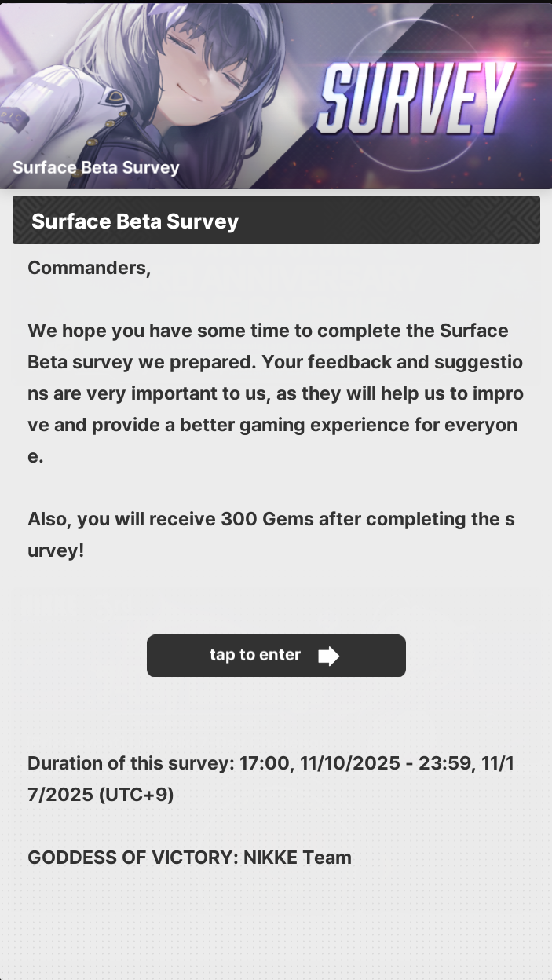This screenshot has width=552, height=980.
Task: Click the GODDESS OF VICTORY: NIKKE Team signature
Action: [189, 857]
